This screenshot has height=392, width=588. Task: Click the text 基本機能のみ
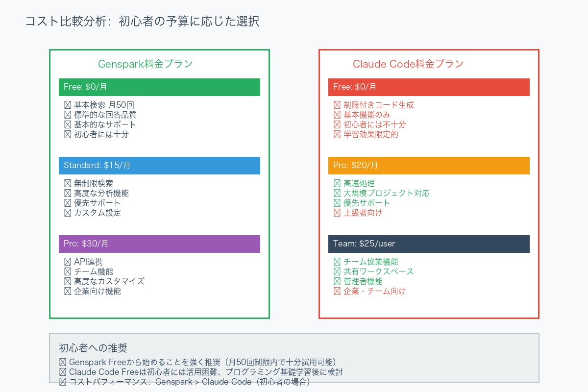367,115
